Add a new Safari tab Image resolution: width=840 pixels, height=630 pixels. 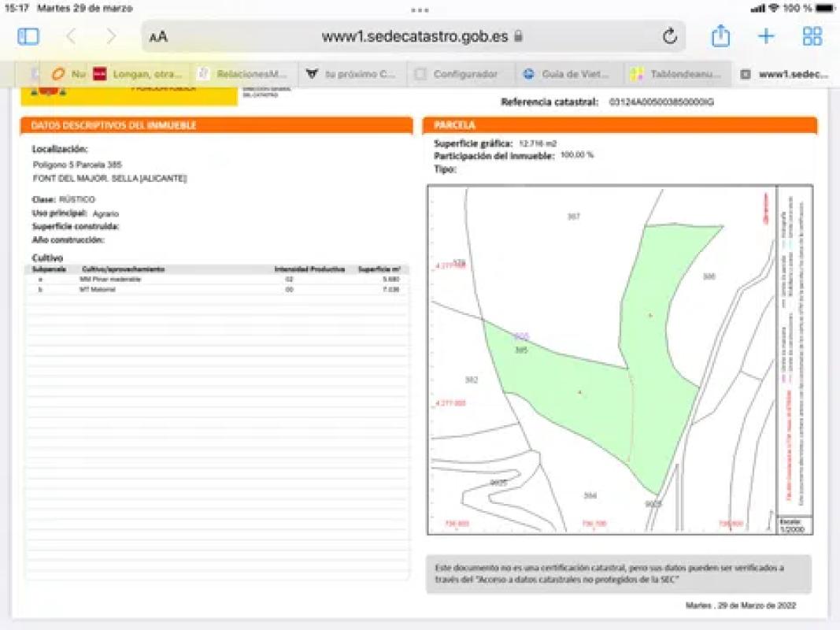(766, 36)
